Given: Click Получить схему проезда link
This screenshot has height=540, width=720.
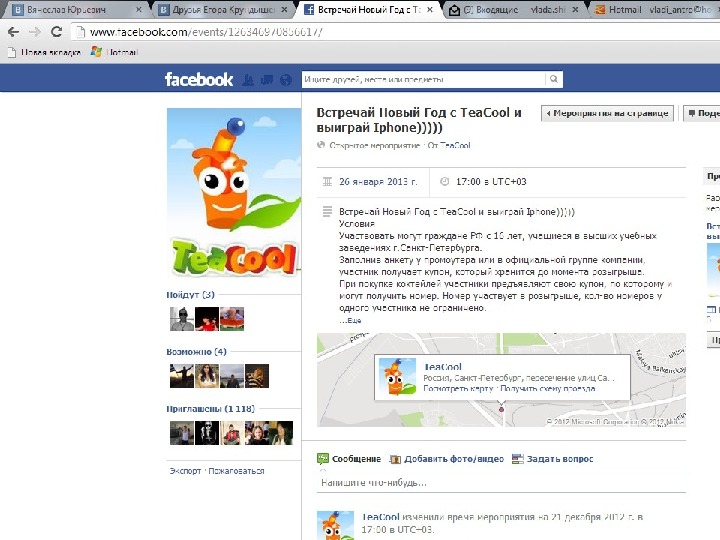Looking at the screenshot, I should (547, 388).
